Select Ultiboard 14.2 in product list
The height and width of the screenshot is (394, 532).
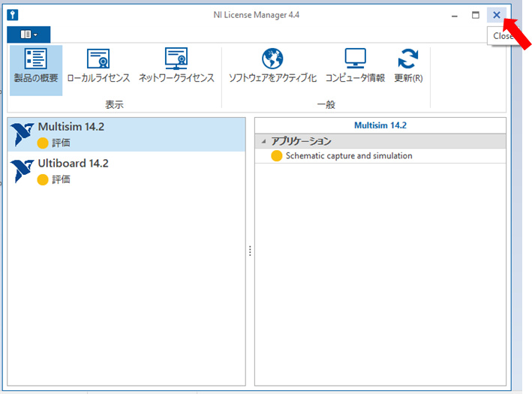tap(127, 171)
